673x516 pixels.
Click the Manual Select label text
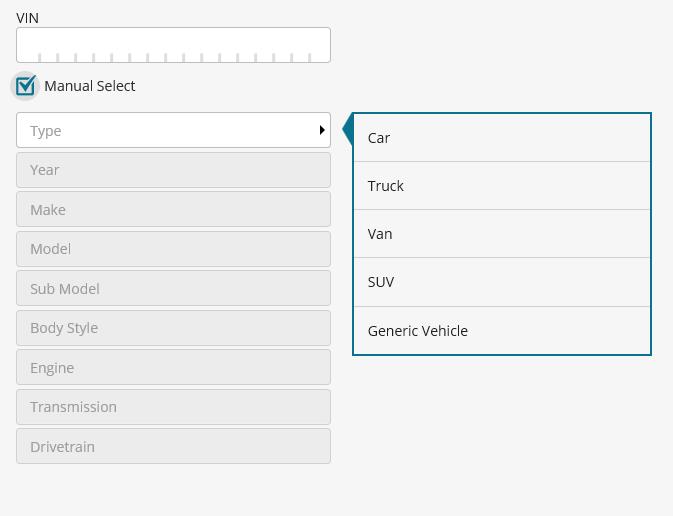point(90,86)
